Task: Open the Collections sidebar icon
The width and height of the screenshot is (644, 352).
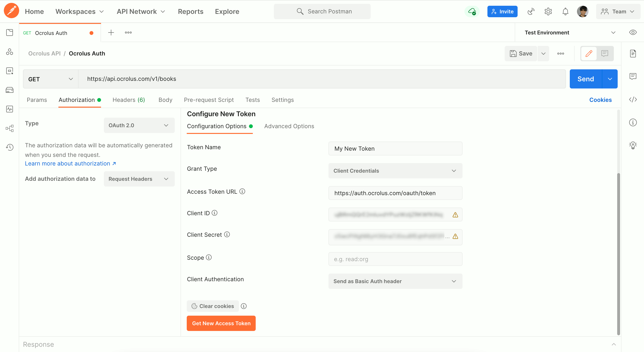Action: pyautogui.click(x=10, y=33)
